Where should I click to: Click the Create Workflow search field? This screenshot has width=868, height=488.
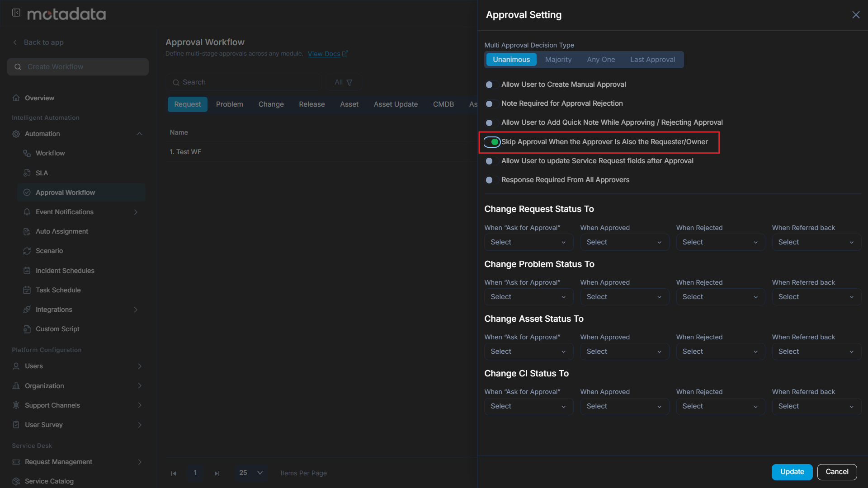click(x=78, y=67)
